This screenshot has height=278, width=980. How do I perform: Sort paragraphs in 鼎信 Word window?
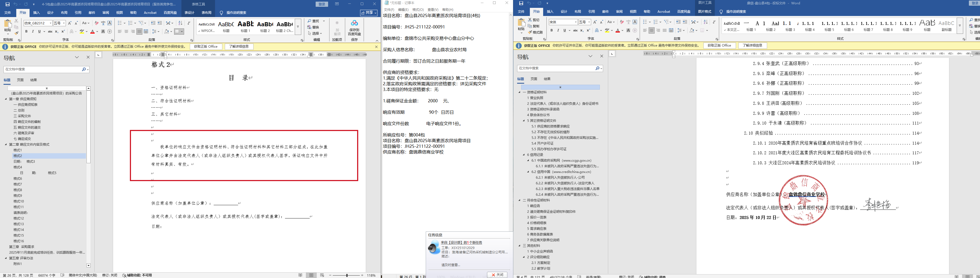tap(706, 22)
